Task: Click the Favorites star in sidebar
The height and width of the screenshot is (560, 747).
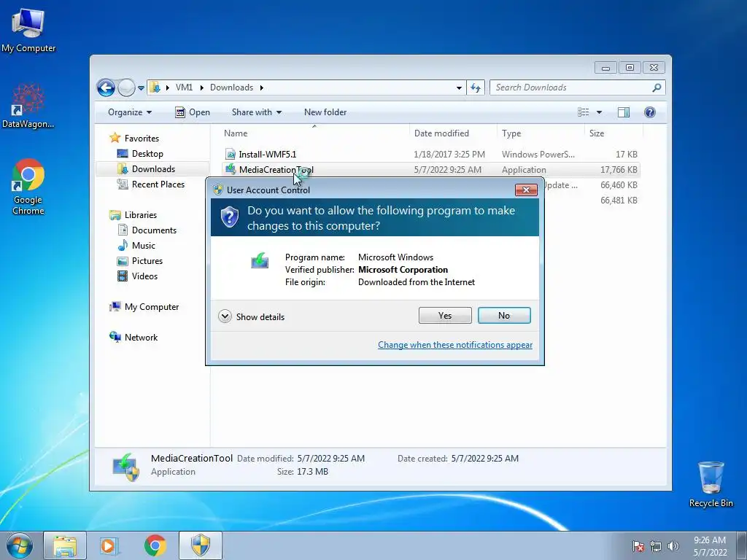Action: click(x=115, y=138)
